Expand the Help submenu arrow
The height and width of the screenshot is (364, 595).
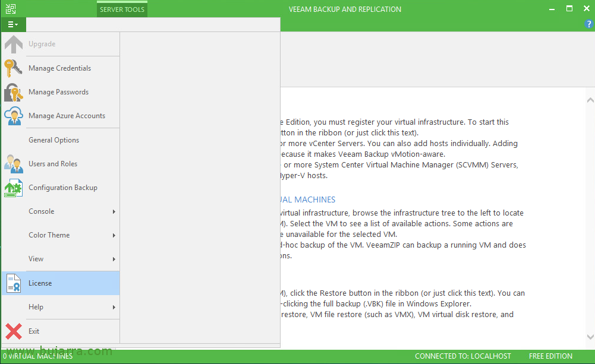click(x=114, y=307)
